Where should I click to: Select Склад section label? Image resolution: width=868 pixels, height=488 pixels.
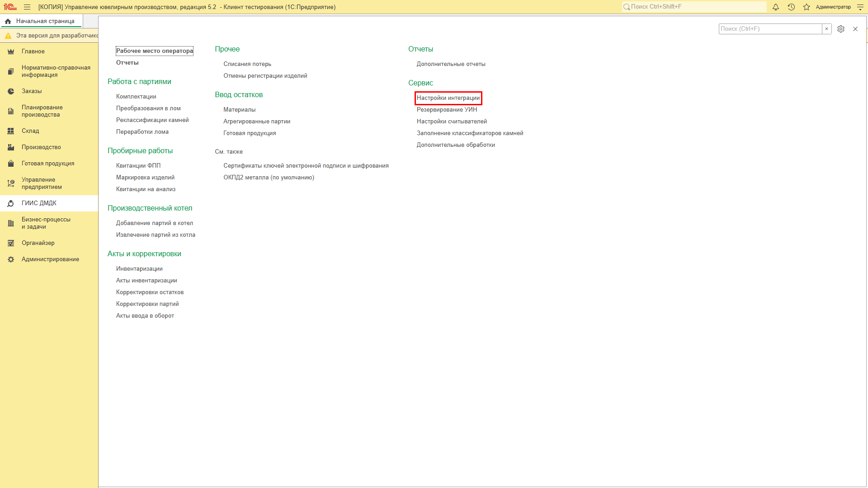click(30, 131)
